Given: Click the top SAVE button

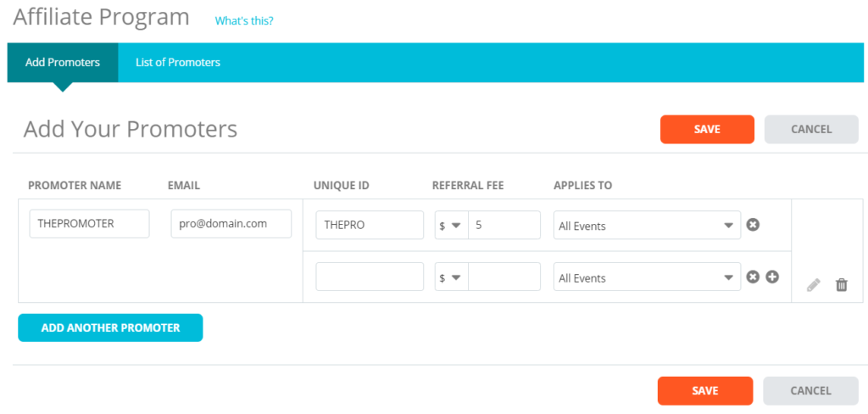Looking at the screenshot, I should click(x=707, y=129).
